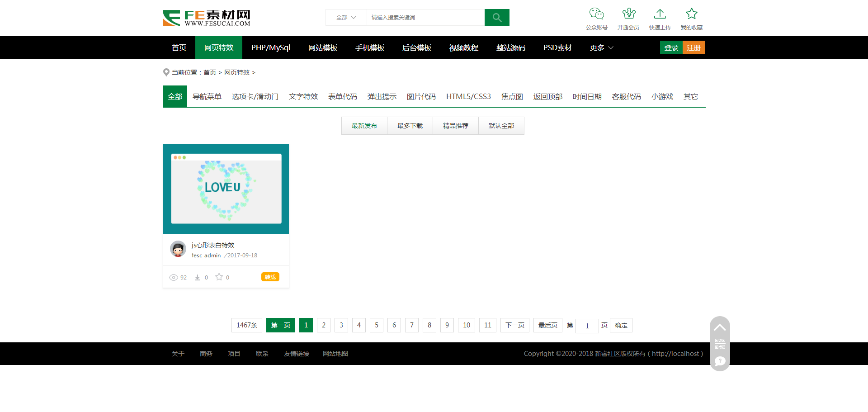Click the floating QR code icon
Screen dimensions: 868x412
720,344
